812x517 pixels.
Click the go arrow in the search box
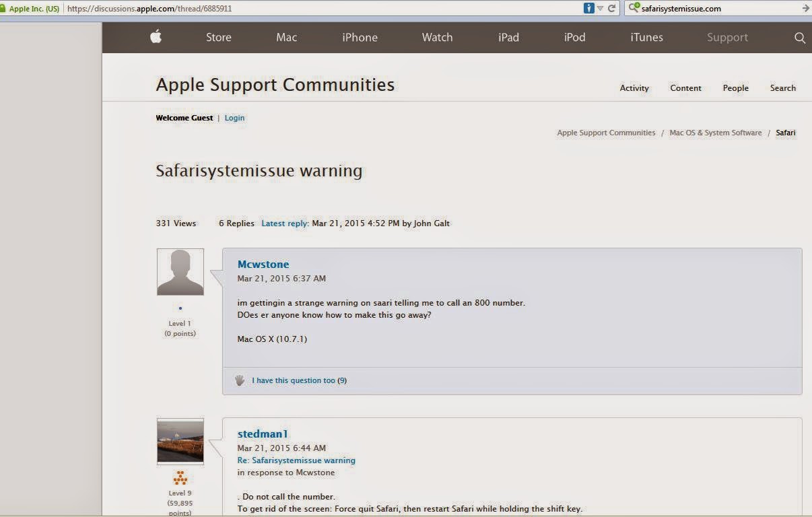pyautogui.click(x=805, y=9)
